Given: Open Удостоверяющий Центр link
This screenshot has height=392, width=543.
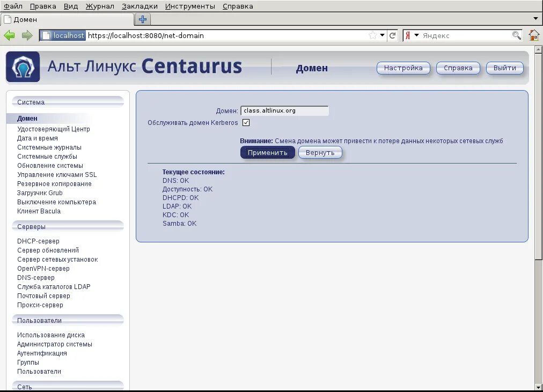Looking at the screenshot, I should tap(54, 129).
